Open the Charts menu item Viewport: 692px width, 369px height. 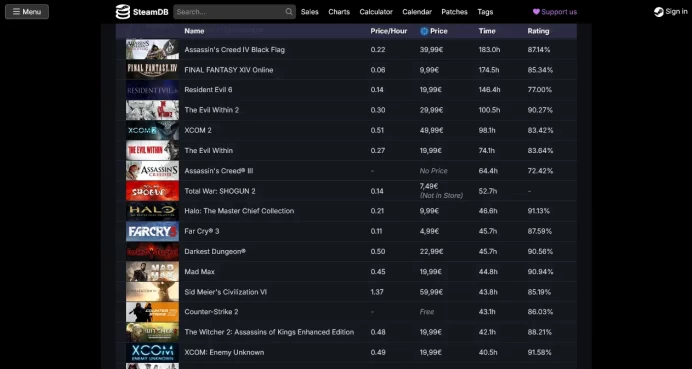(339, 12)
